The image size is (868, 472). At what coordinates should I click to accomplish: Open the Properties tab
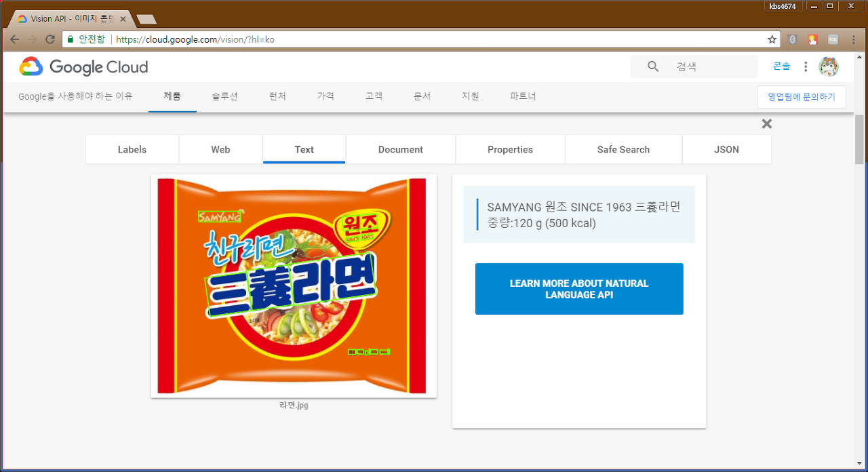click(510, 149)
